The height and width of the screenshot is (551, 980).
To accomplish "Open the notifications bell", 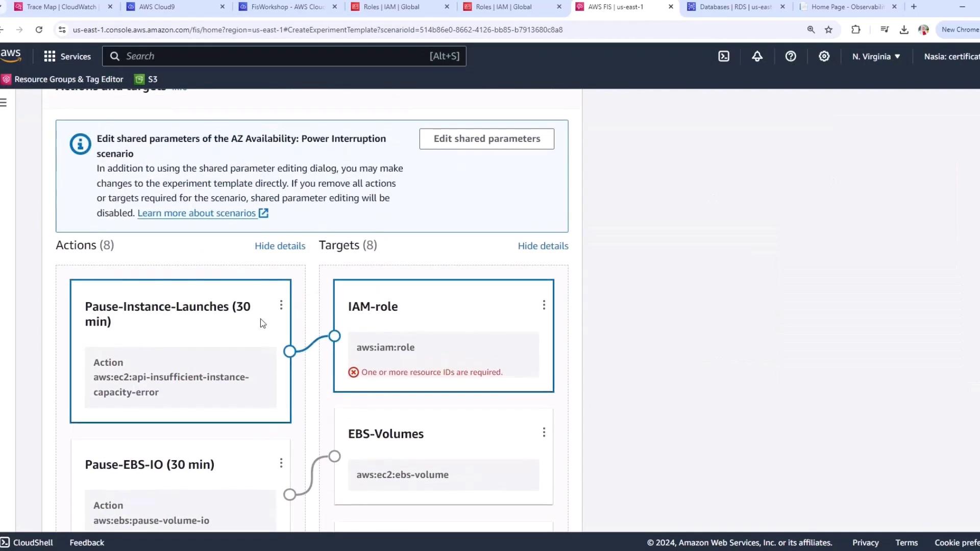I will tap(757, 57).
